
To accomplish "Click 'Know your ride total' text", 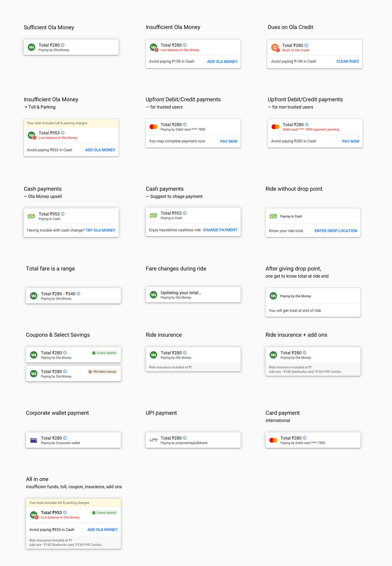I will coord(286,231).
